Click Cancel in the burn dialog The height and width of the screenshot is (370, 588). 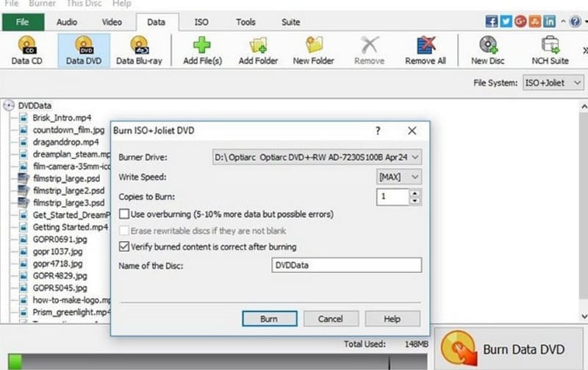click(331, 319)
